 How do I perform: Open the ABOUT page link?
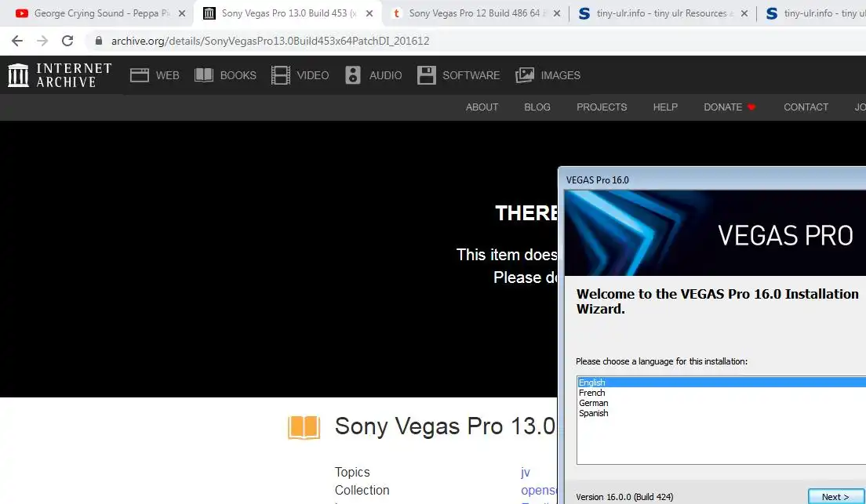(x=482, y=107)
